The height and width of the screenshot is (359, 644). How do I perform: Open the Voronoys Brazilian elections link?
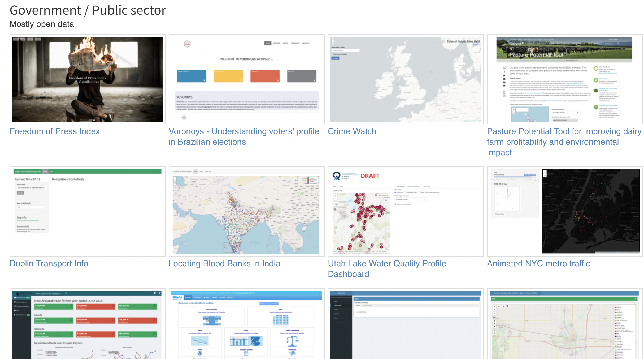coord(244,136)
